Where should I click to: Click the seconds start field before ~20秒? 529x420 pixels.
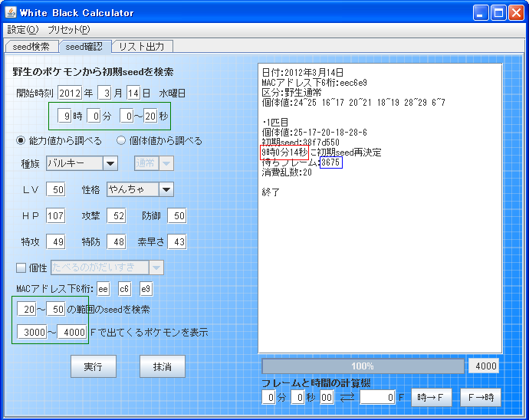[127, 116]
